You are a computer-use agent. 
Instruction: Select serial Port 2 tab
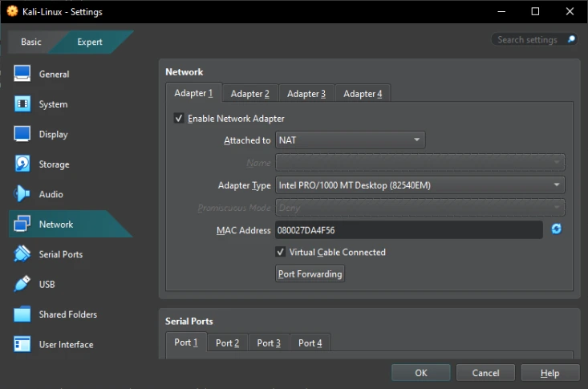[227, 342]
